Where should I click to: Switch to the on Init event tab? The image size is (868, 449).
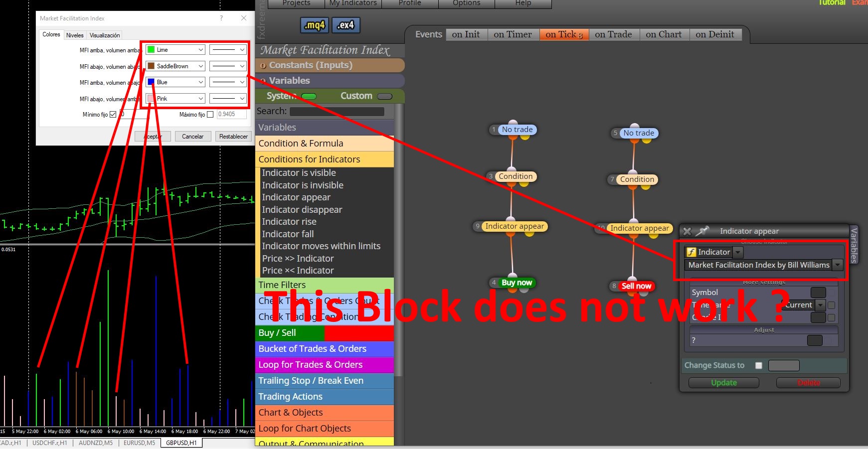point(466,34)
